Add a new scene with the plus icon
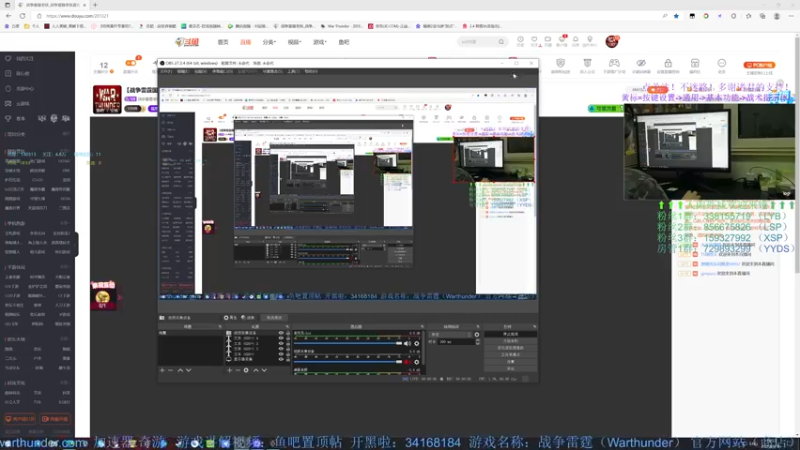Screen dimensions: 800x450 (162, 370)
